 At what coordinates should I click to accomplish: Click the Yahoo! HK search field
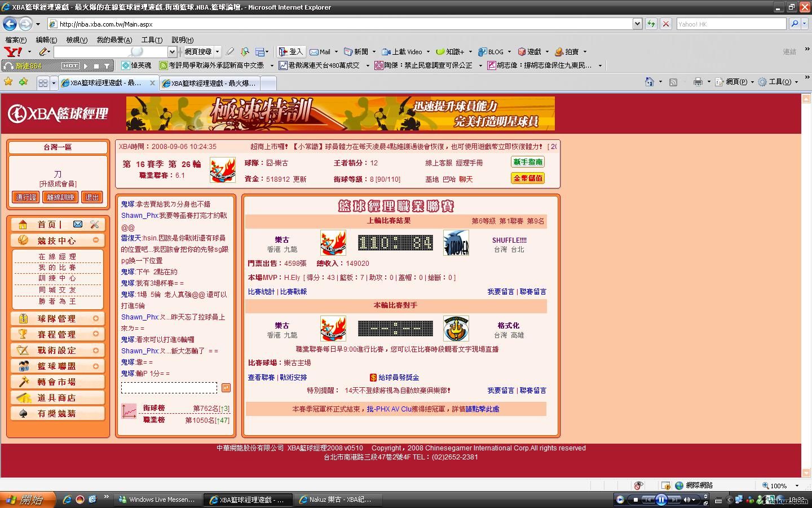coord(731,24)
